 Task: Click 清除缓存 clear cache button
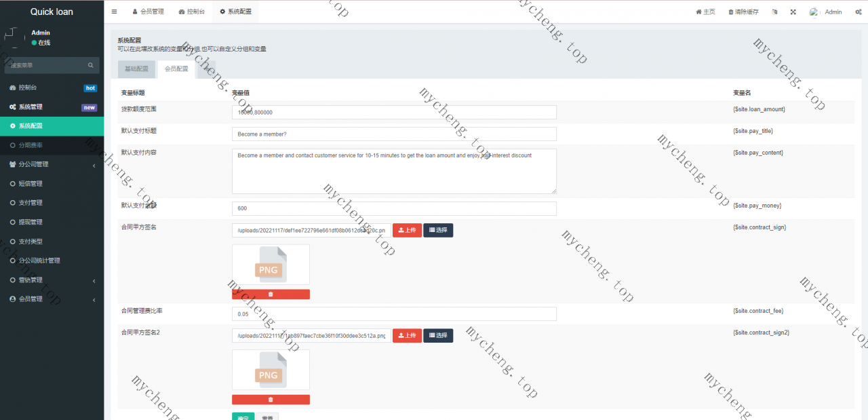click(743, 12)
